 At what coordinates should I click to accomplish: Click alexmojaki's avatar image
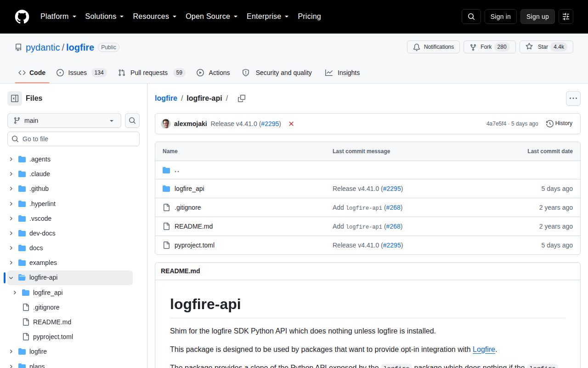tap(166, 124)
